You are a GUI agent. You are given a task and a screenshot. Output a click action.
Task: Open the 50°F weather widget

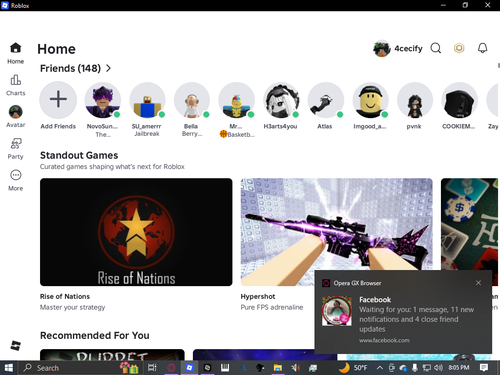[x=353, y=368]
